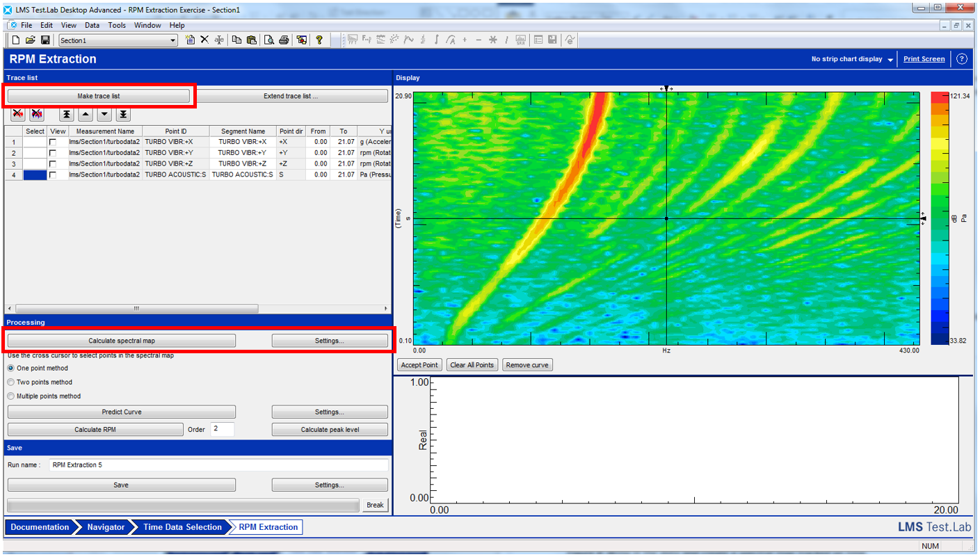Tick View checkbox for TURBO VIBR:+Z row
The width and height of the screenshot is (980, 557).
point(53,164)
